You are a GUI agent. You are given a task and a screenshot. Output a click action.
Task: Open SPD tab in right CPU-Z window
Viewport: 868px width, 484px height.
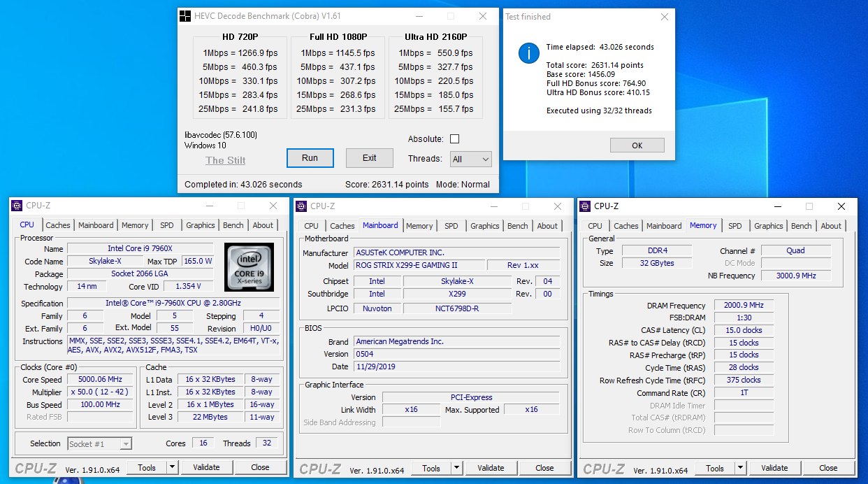[735, 226]
